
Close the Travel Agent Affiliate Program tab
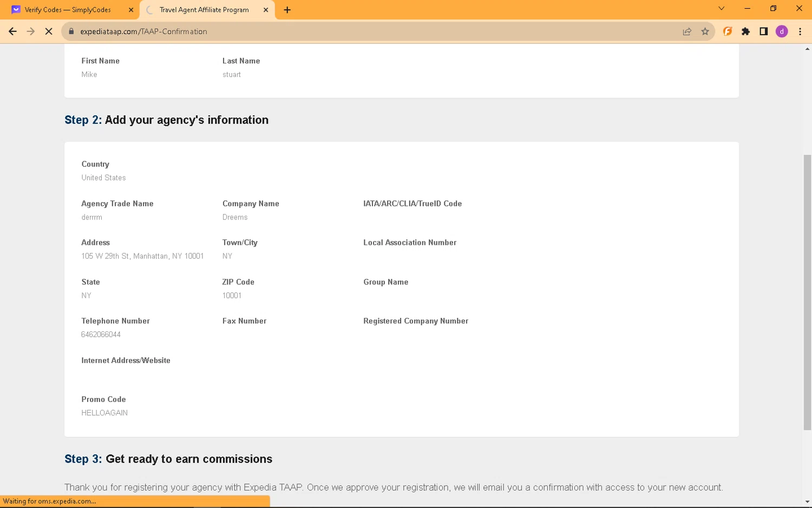tap(266, 10)
